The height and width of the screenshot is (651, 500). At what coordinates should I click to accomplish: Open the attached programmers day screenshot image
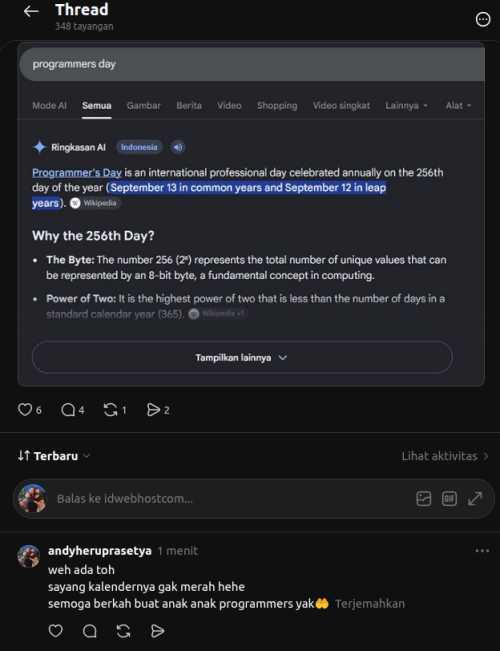[x=251, y=214]
